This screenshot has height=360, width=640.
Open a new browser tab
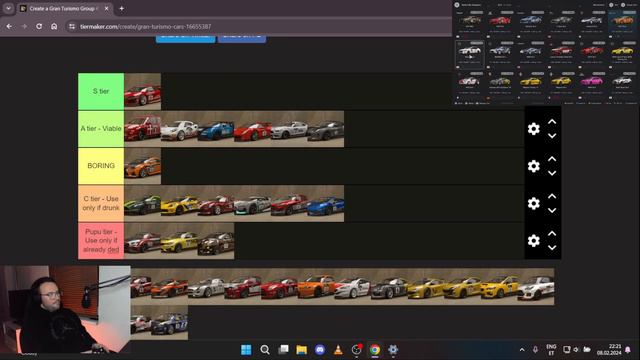[122, 8]
